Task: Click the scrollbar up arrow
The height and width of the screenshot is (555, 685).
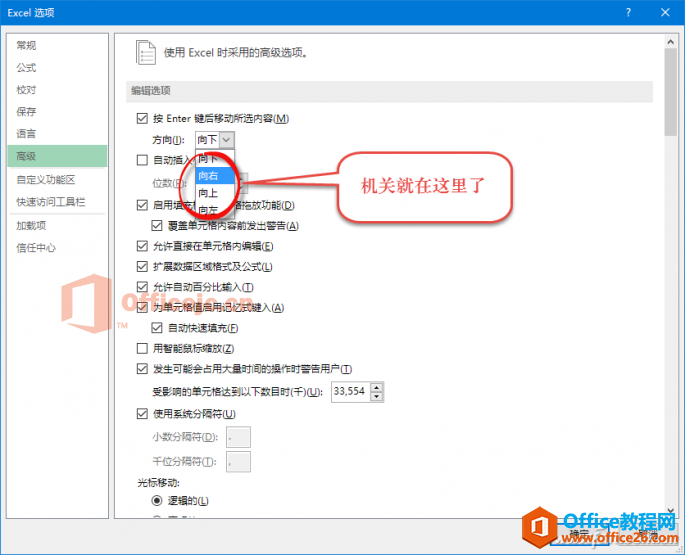Action: pyautogui.click(x=671, y=42)
